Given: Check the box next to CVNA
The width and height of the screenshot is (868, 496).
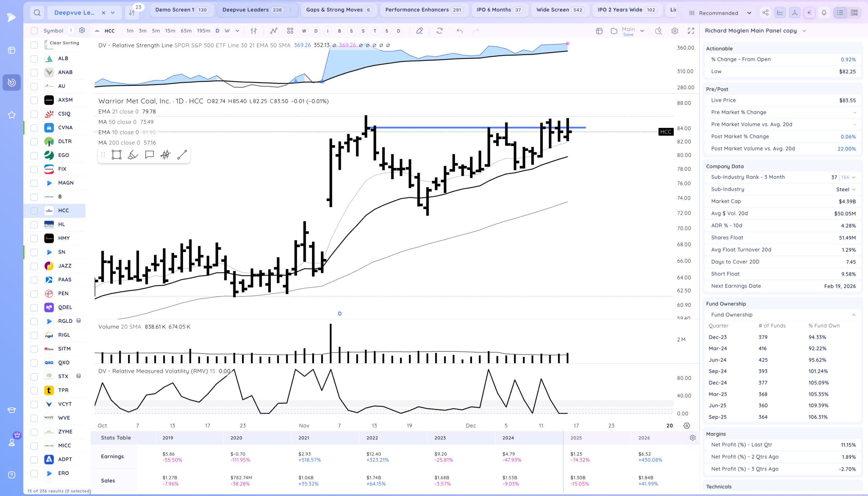Looking at the screenshot, I should pyautogui.click(x=34, y=128).
